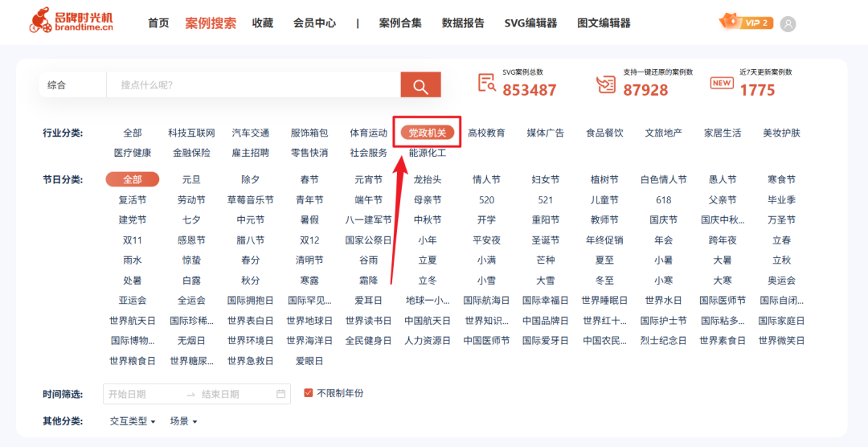Viewport: 868px width, 447px height.
Task: Choose 服饰箱包 industry filter
Action: pos(309,133)
